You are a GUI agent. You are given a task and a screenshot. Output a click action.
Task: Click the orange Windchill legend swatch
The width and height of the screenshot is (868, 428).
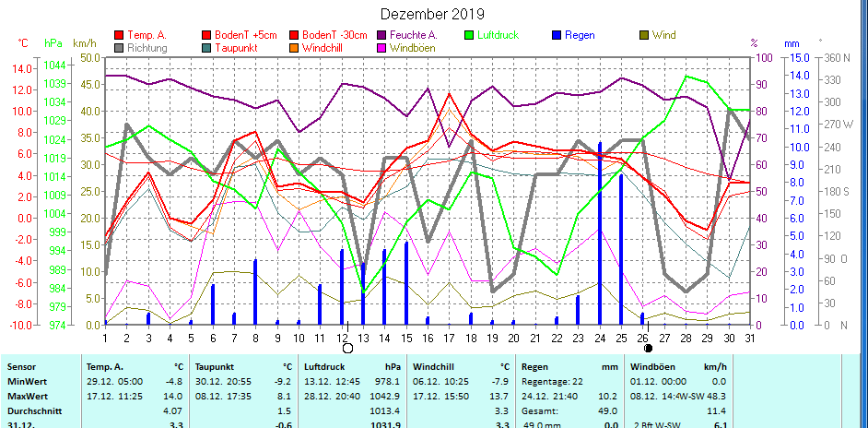pos(293,48)
